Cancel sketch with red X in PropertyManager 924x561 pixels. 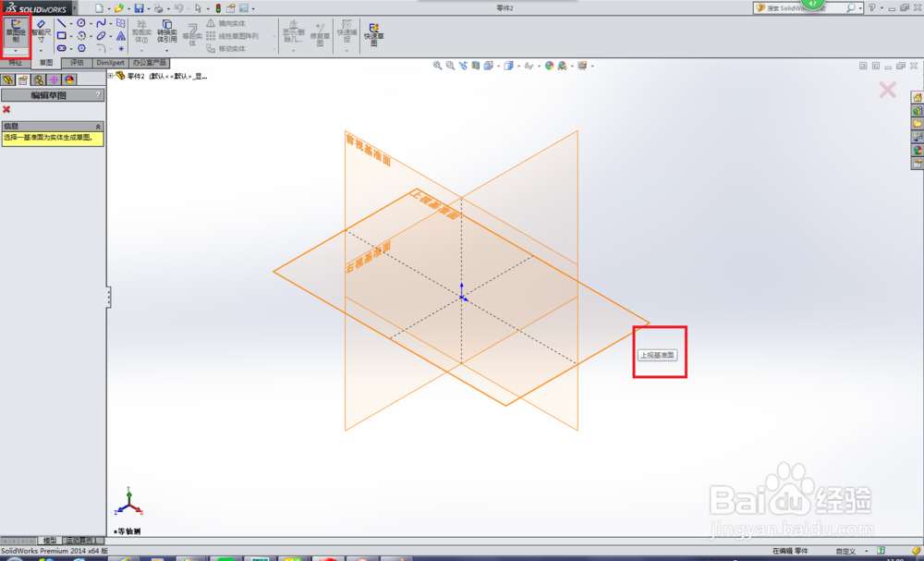[6, 110]
